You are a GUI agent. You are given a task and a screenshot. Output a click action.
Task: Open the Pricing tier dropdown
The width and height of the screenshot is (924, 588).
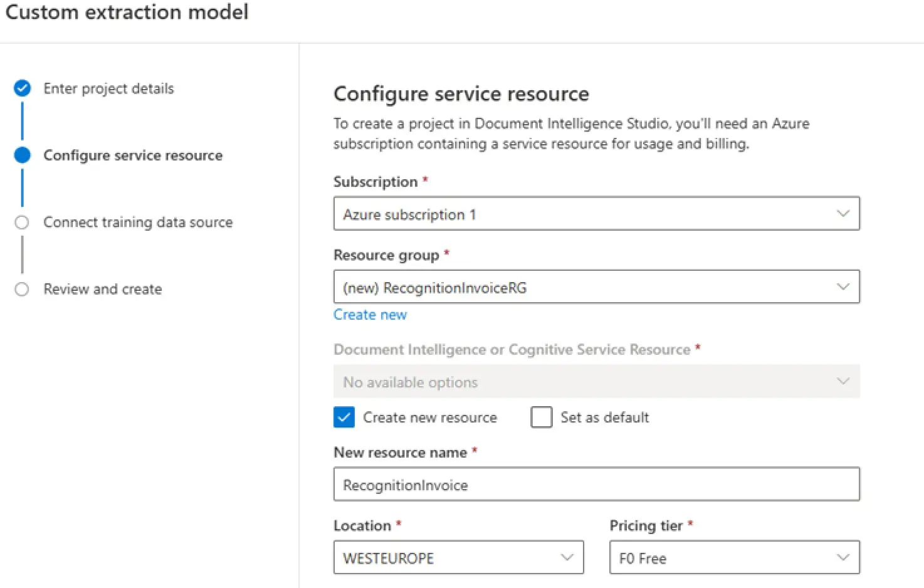pyautogui.click(x=735, y=557)
